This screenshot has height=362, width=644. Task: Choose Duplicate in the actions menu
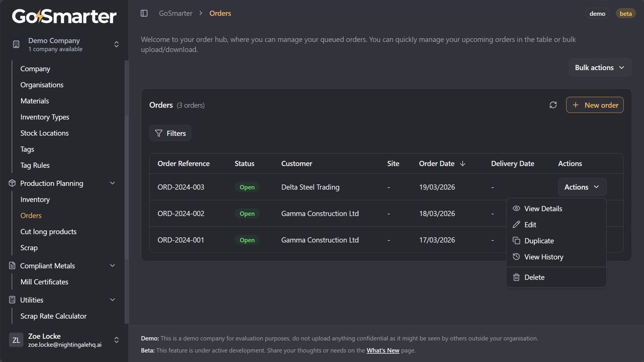[556, 241]
